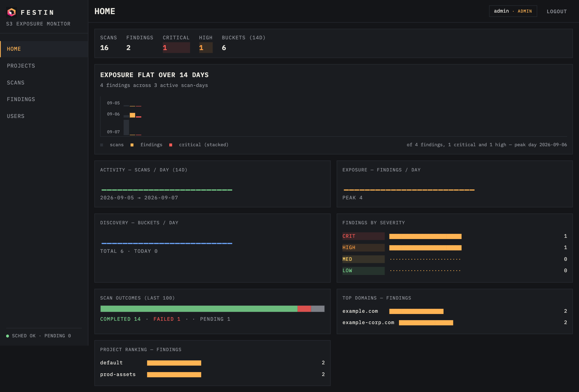Click the findings legend orange swatch
579x392 pixels.
coord(132,145)
